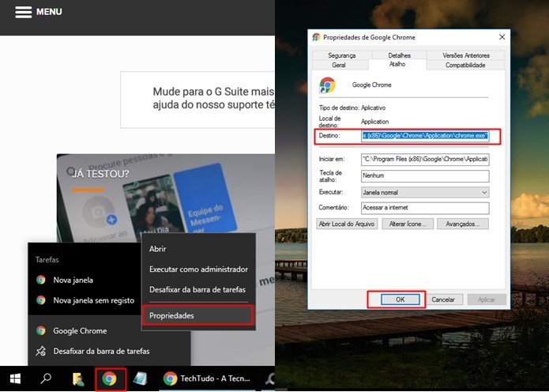This screenshot has height=392, width=549.
Task: Click the Tecla de atalho field
Action: pos(425,176)
